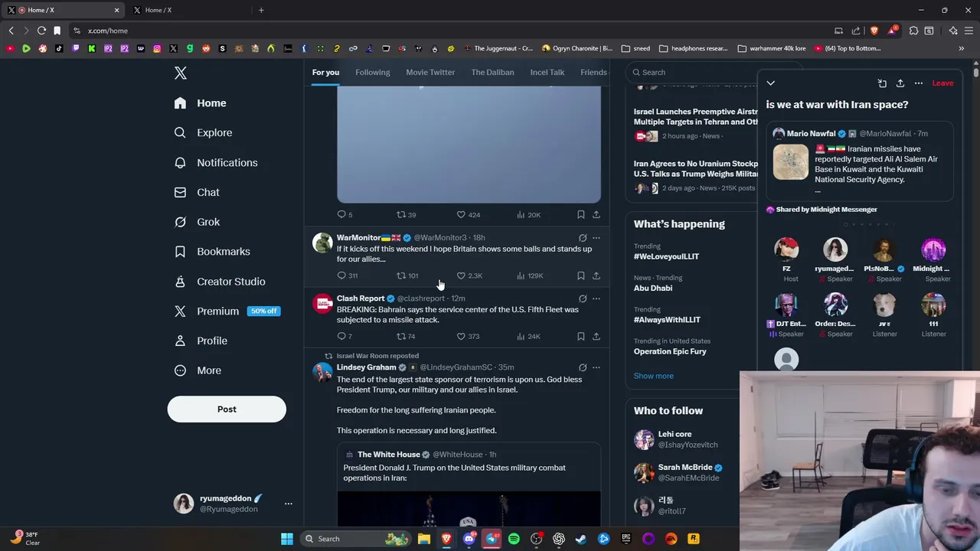Share the WarMonitor post

[596, 275]
